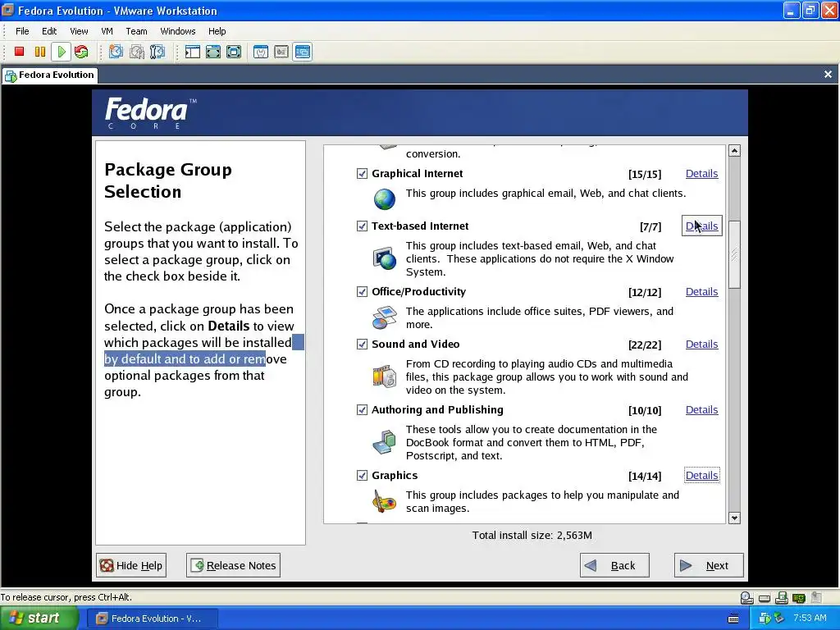Click the Full Screen mode toolbar icon
Viewport: 840px width, 630px height.
point(234,52)
